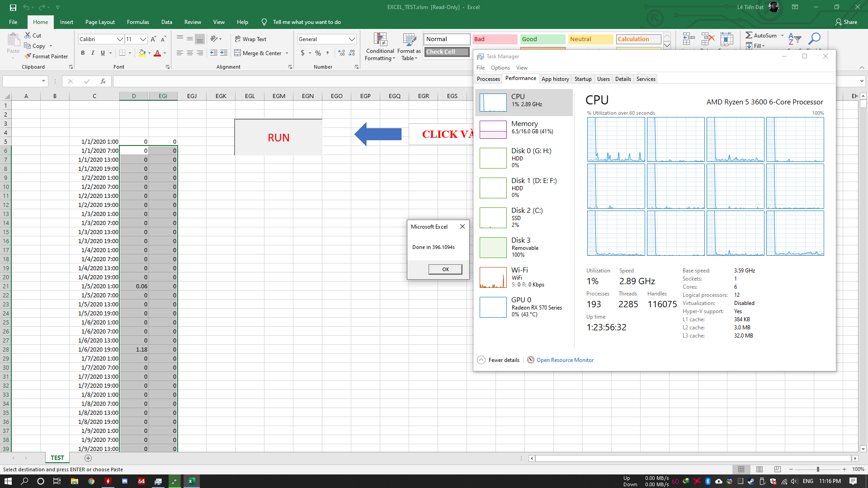
Task: Open Options menu in Task Manager
Action: point(500,68)
